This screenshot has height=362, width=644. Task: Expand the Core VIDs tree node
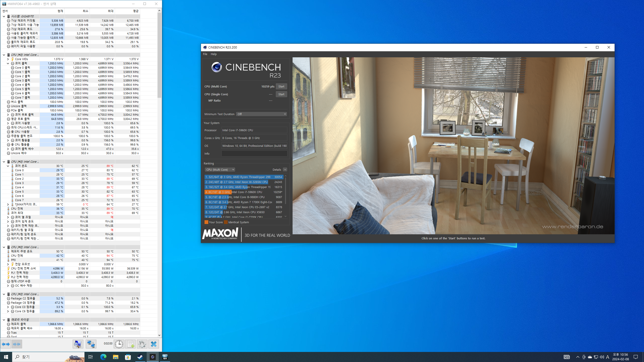point(8,59)
